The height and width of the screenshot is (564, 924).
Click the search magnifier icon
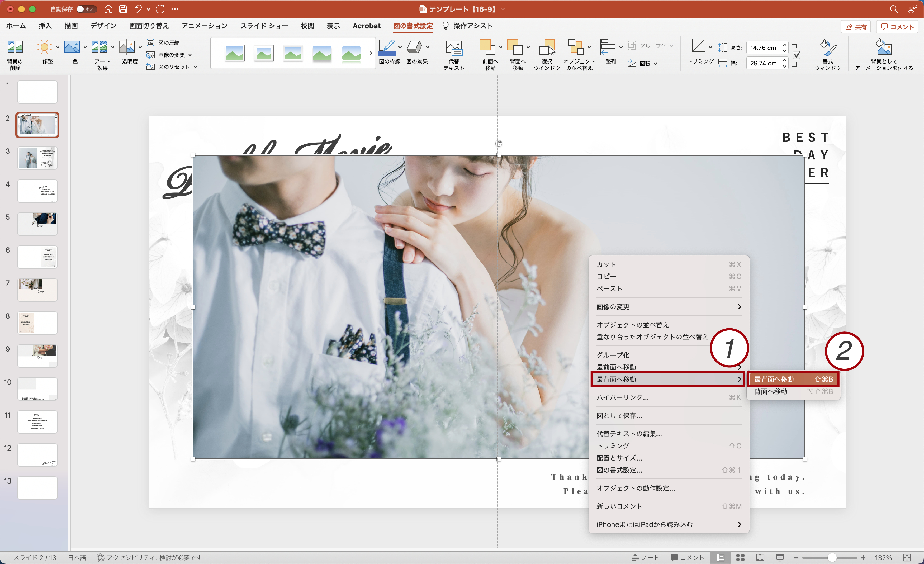tap(894, 9)
